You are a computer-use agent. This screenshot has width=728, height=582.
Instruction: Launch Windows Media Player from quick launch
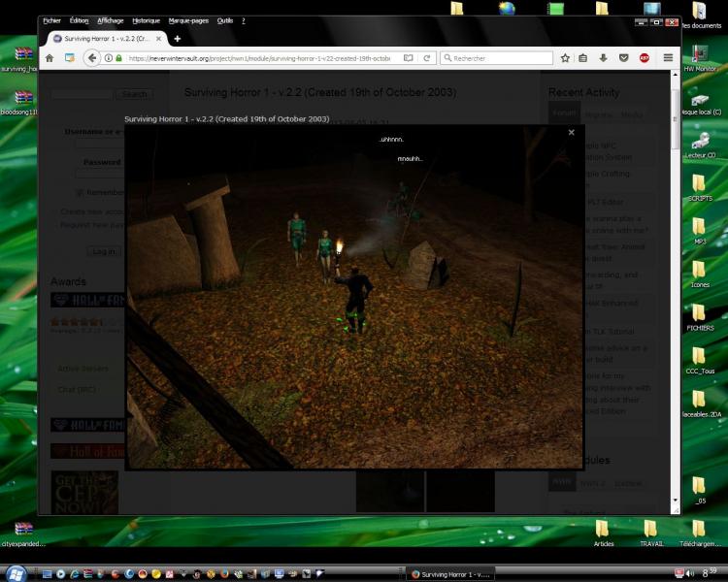point(61,574)
